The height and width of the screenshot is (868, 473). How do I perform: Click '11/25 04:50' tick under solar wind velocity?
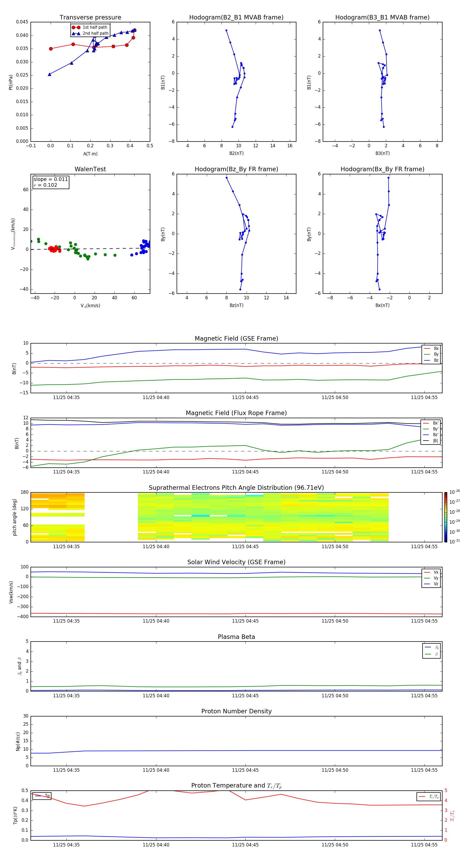tap(335, 621)
